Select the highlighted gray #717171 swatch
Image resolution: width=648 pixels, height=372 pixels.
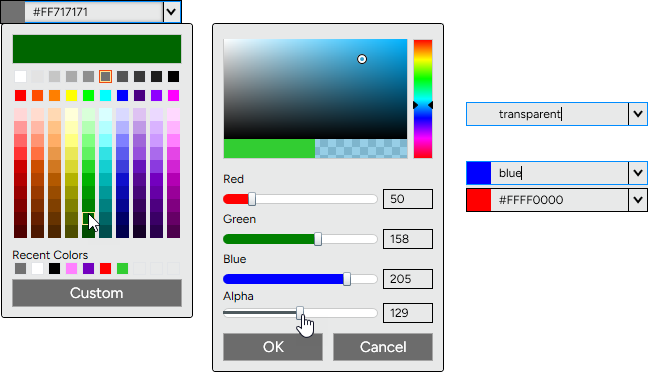click(x=105, y=76)
